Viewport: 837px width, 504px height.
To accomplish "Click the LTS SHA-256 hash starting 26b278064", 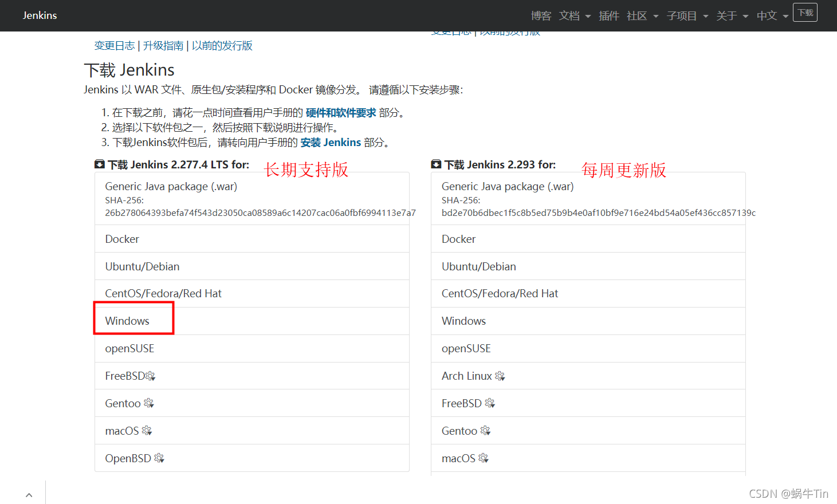I will (261, 213).
